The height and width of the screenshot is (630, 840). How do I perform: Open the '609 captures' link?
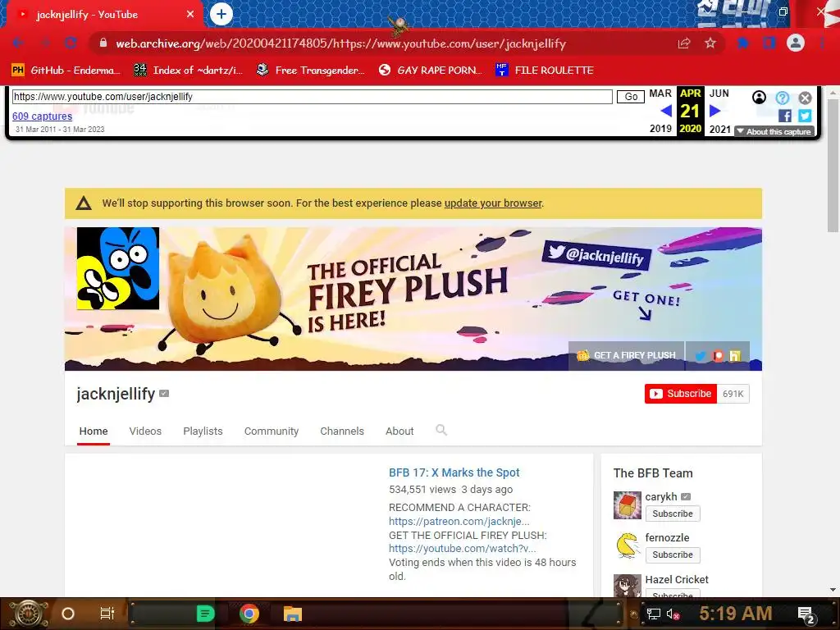42,116
